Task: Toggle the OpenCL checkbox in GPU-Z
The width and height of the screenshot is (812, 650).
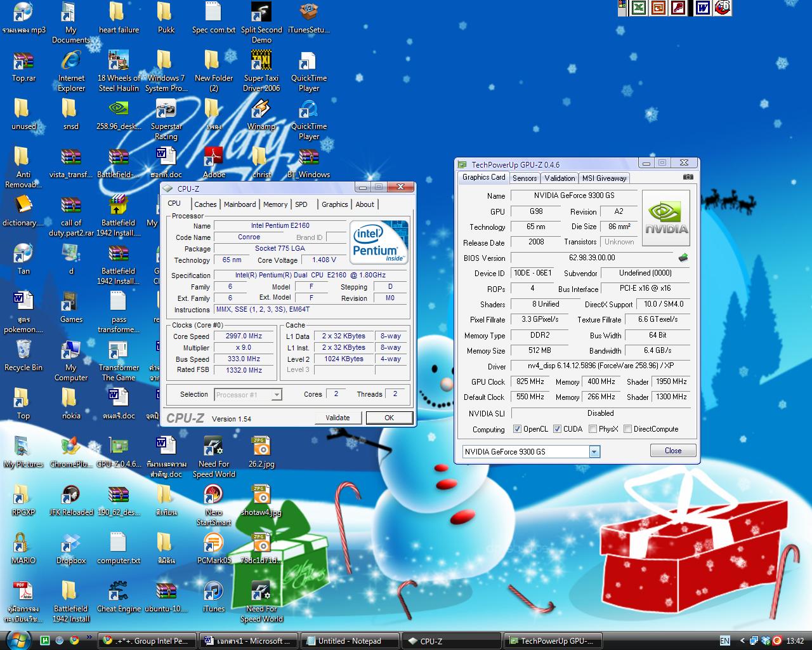Action: [517, 429]
